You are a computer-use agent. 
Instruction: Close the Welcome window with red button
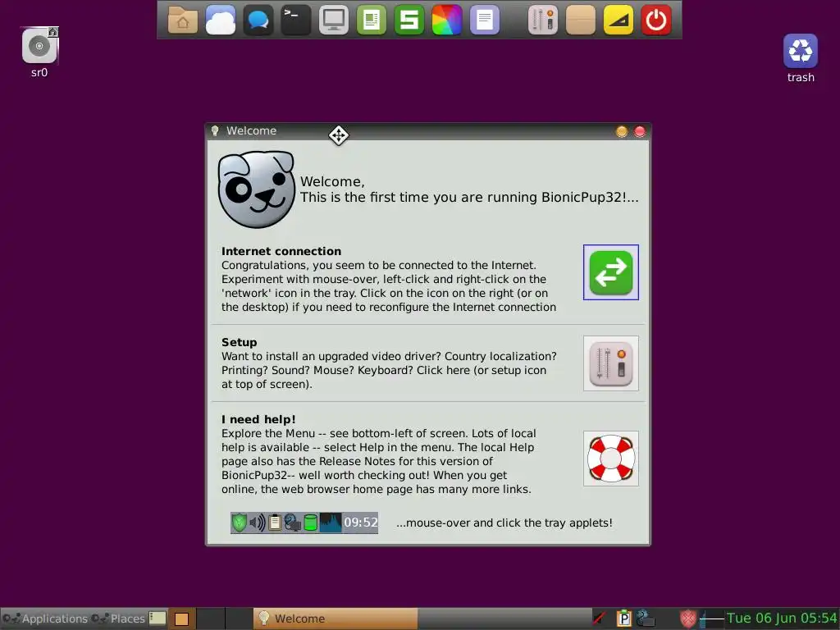640,131
